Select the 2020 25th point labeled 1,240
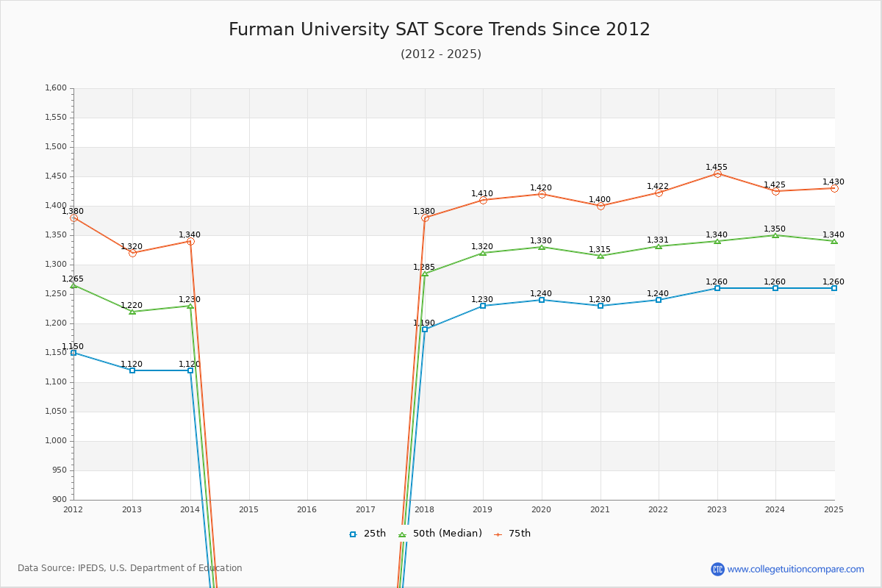This screenshot has height=588, width=882. (542, 300)
